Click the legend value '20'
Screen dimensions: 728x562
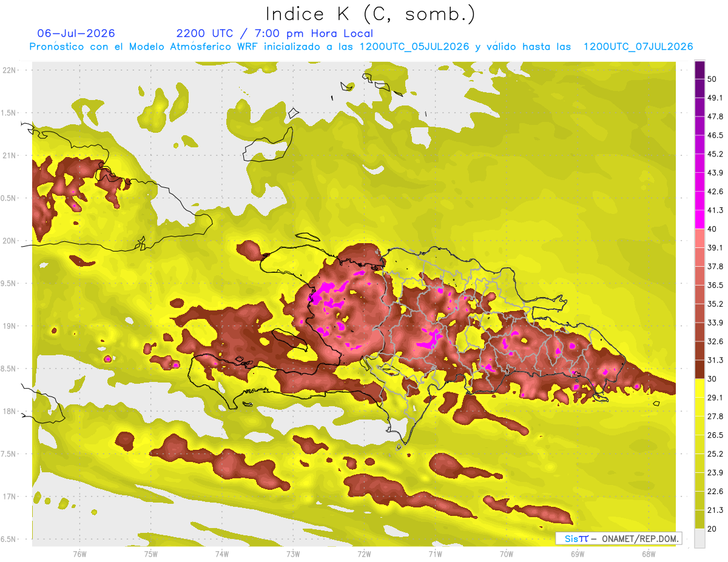click(x=712, y=529)
